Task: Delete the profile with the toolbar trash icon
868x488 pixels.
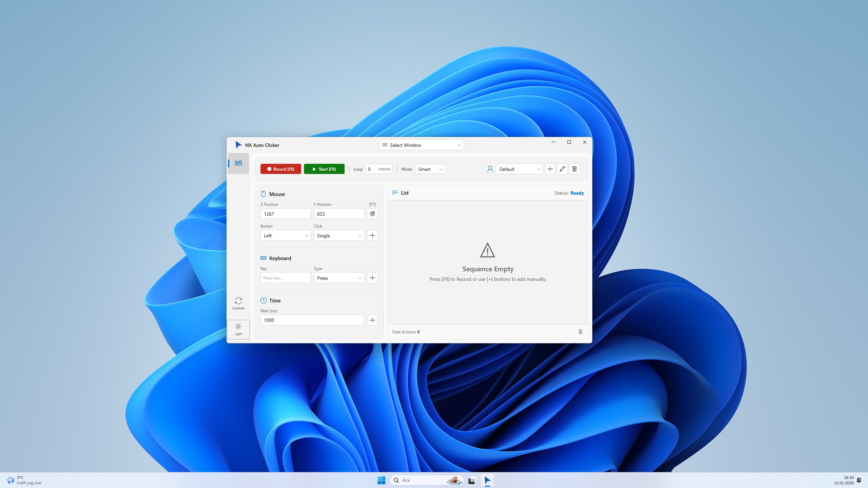Action: (574, 169)
